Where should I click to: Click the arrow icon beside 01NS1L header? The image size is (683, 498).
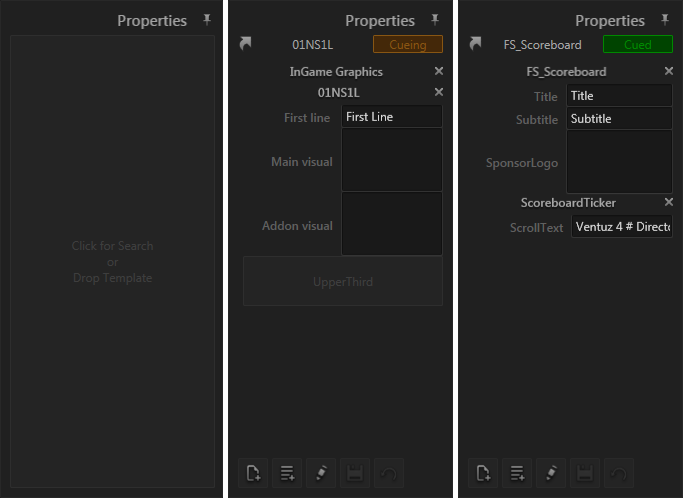click(x=247, y=44)
